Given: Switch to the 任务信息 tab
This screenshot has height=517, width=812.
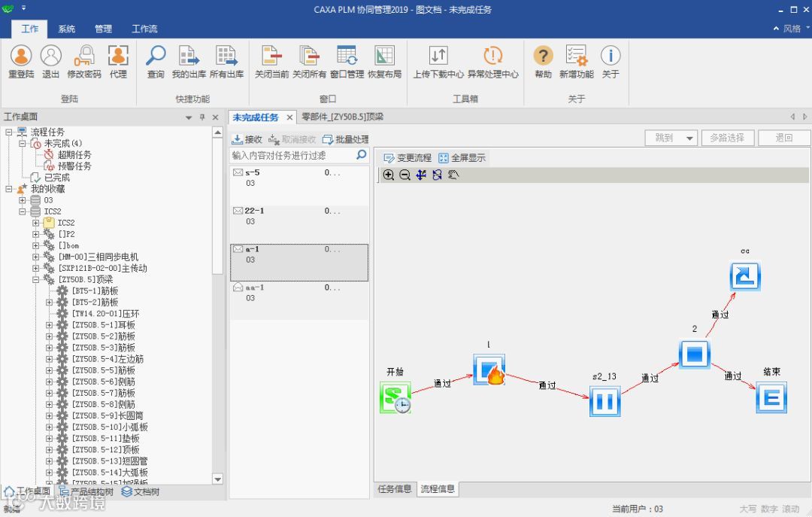Looking at the screenshot, I should tap(395, 489).
